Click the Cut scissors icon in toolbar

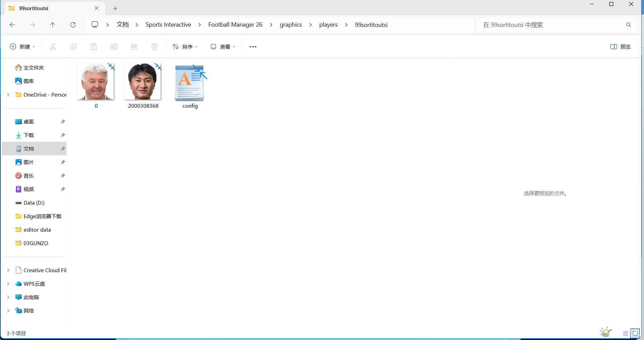(x=53, y=47)
